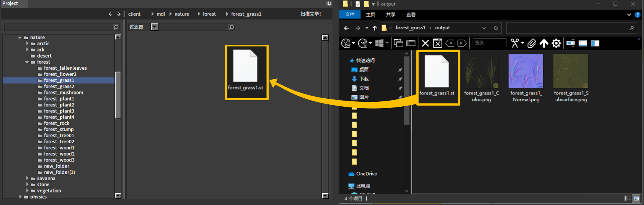This screenshot has width=644, height=205.
Task: Open the gear settings icon in Explorer toolbar
Action: coord(556,43)
